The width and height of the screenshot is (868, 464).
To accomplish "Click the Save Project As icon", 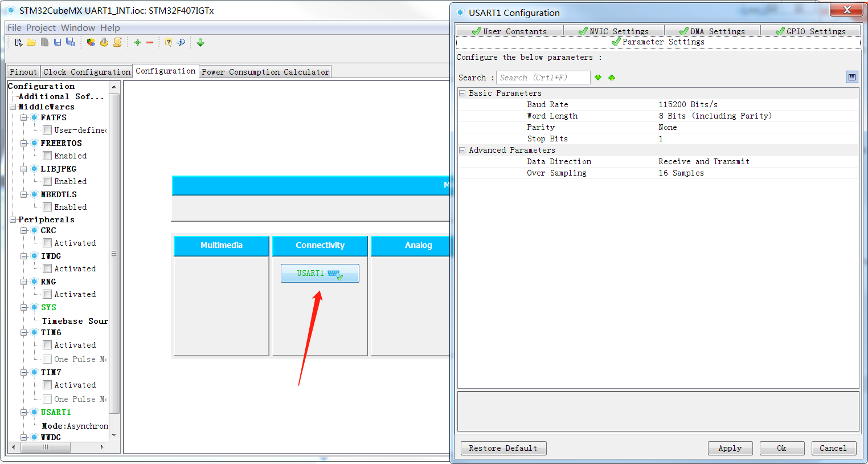I will [x=70, y=42].
